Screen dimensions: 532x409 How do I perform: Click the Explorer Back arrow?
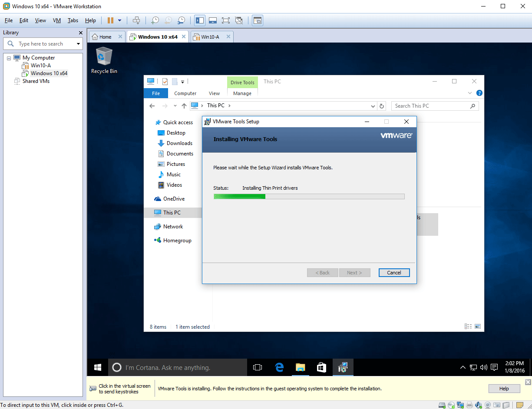point(152,106)
